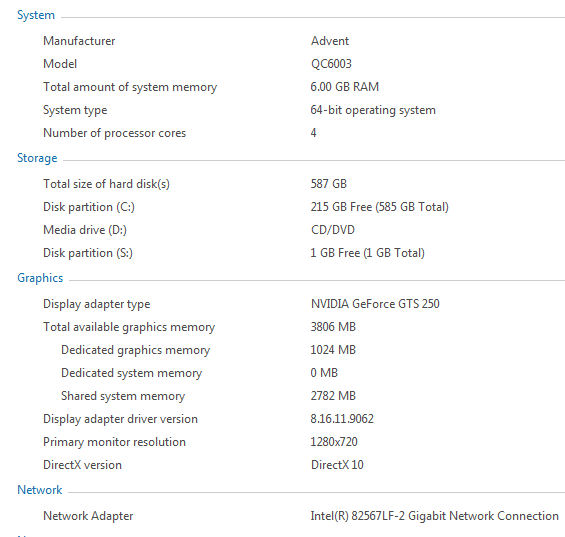Image resolution: width=565 pixels, height=537 pixels.
Task: Click the Disk partition (S:) label
Action: [88, 253]
